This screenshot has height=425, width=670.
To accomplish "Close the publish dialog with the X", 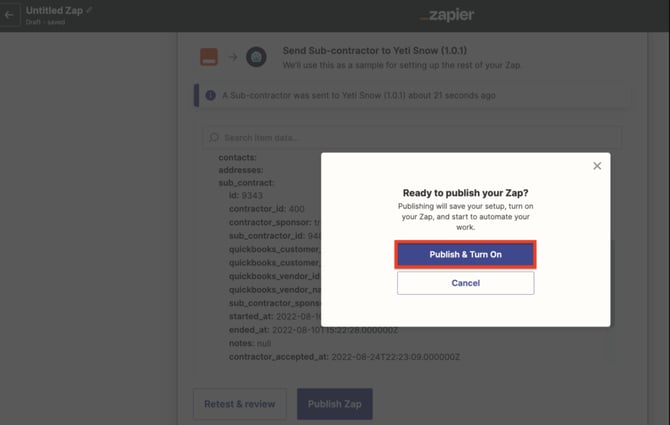I will pyautogui.click(x=597, y=166).
